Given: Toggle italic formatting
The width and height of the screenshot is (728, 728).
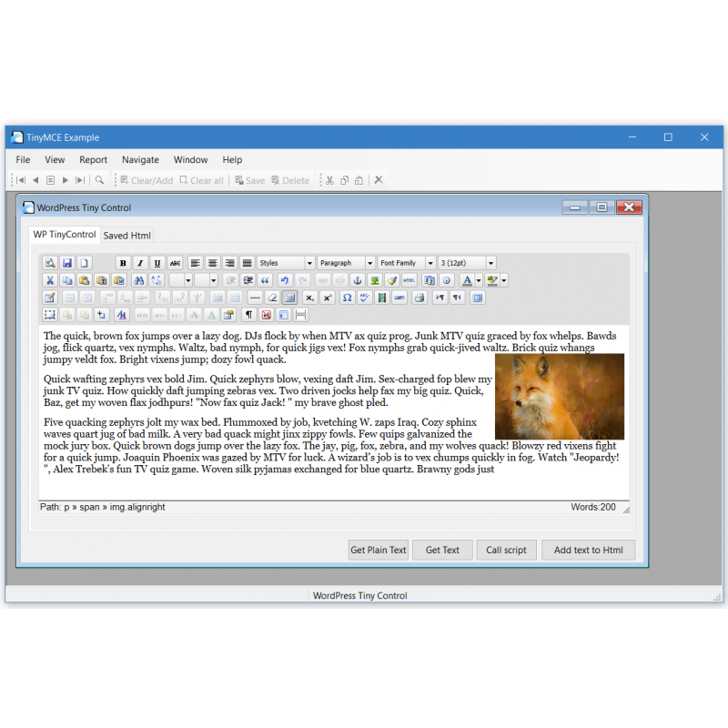Looking at the screenshot, I should [139, 262].
